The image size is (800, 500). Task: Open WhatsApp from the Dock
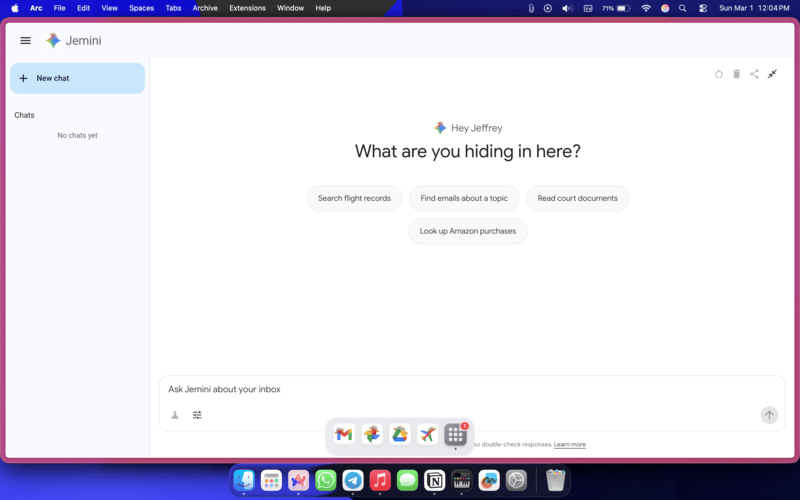326,480
